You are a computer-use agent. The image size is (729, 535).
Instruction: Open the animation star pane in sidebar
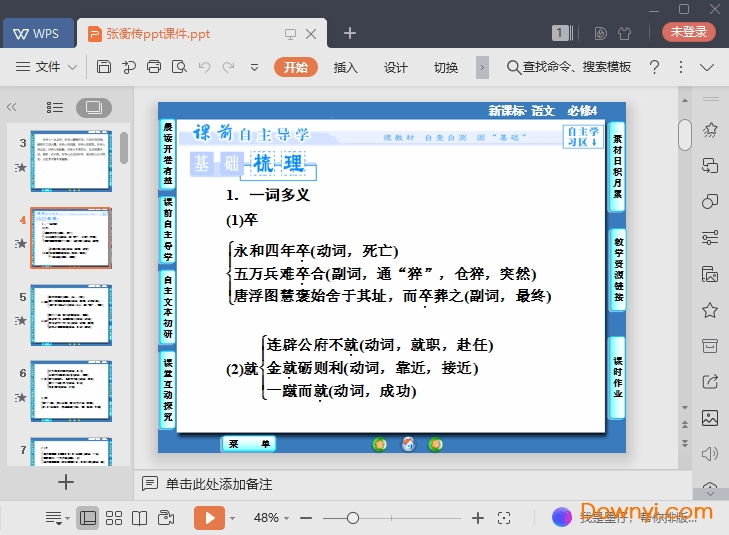coord(710,130)
